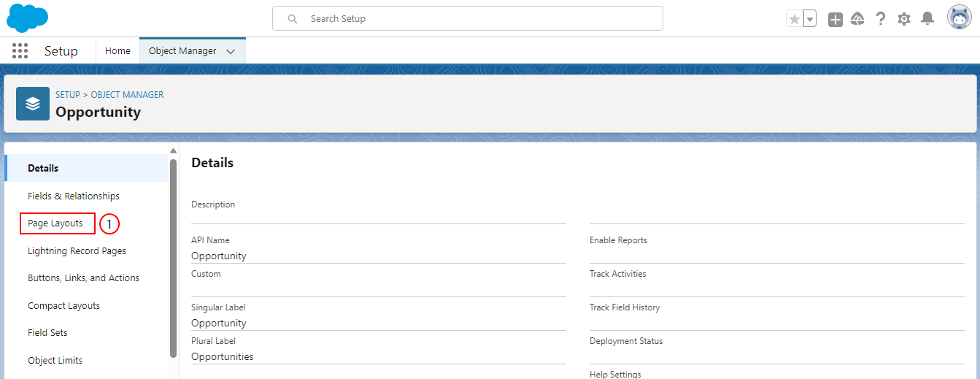The image size is (980, 379).
Task: Open Object Limits in the sidebar
Action: point(55,360)
